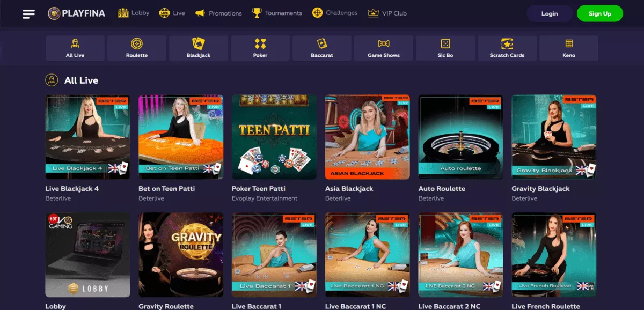The width and height of the screenshot is (644, 310).
Task: Open the Live Blackjack 4 game thumbnail
Action: click(88, 137)
